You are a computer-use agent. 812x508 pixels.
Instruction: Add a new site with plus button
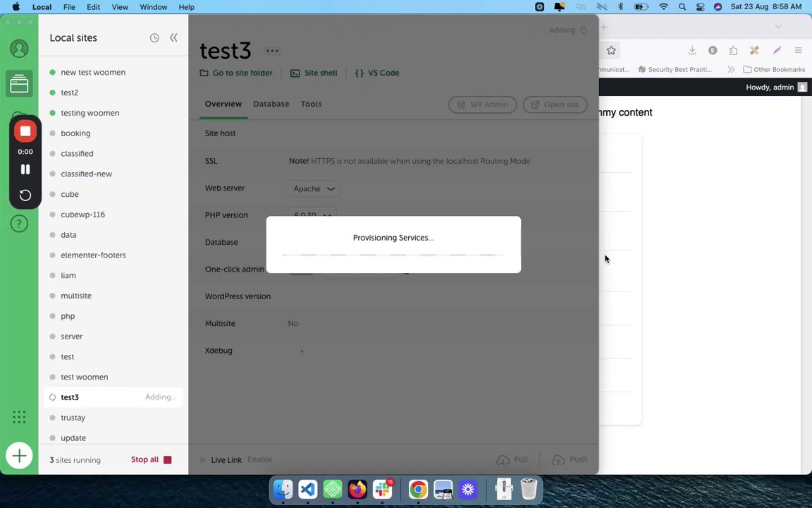(19, 456)
